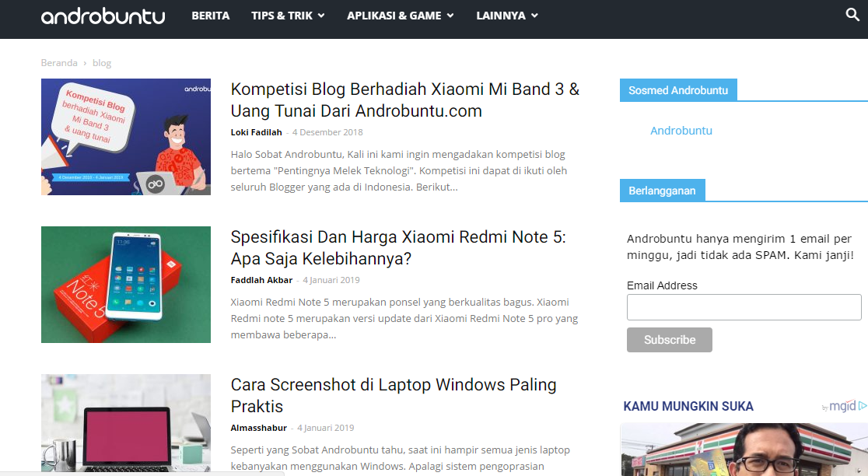Click the Seperti yang Sobat Androbuntu tahu excerpt
Image resolution: width=868 pixels, height=476 pixels.
click(401, 458)
